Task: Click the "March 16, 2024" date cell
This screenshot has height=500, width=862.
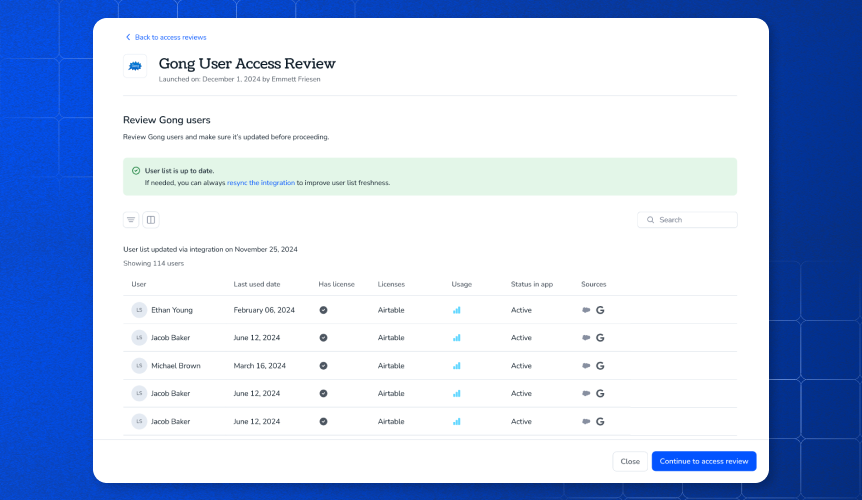Action: [x=259, y=366]
